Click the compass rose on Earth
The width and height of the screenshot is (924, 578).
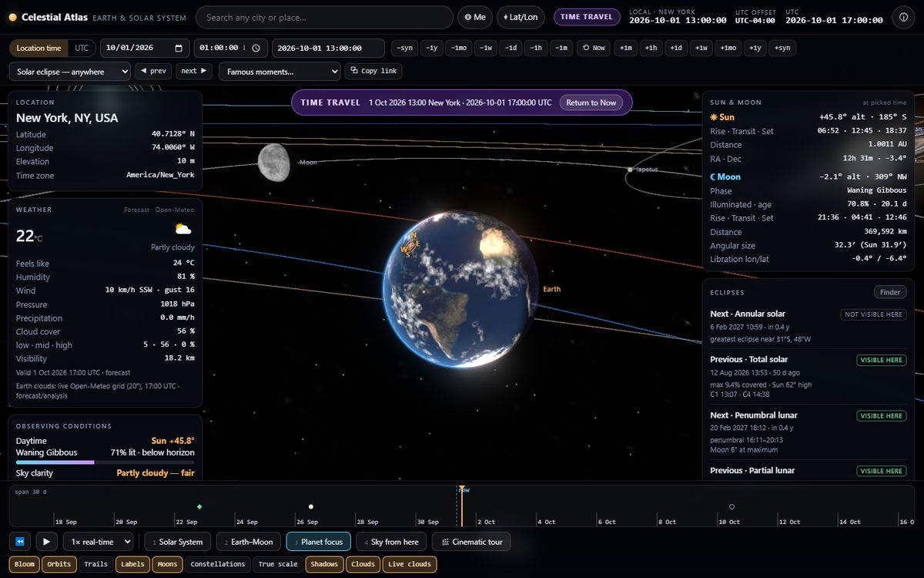(410, 244)
